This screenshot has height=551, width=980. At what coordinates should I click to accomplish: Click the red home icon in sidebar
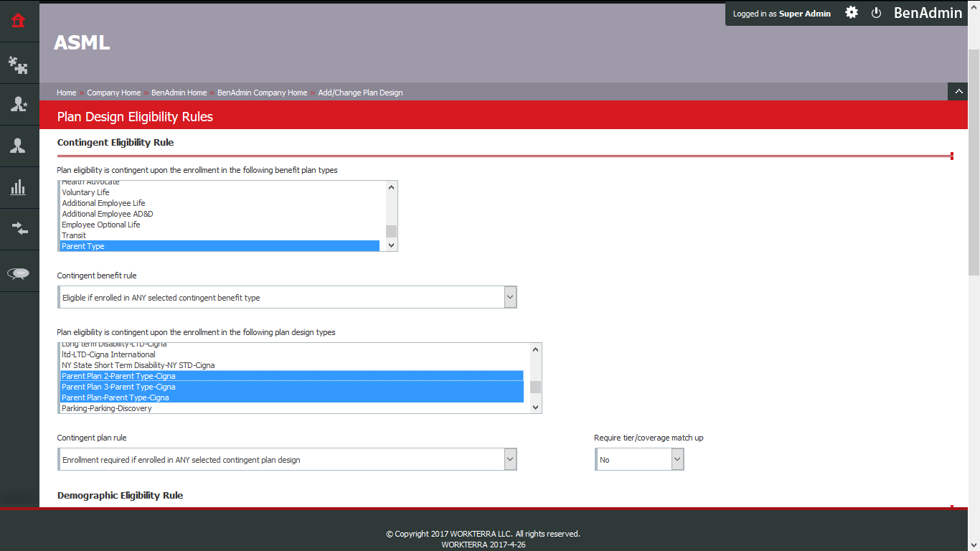(x=19, y=21)
